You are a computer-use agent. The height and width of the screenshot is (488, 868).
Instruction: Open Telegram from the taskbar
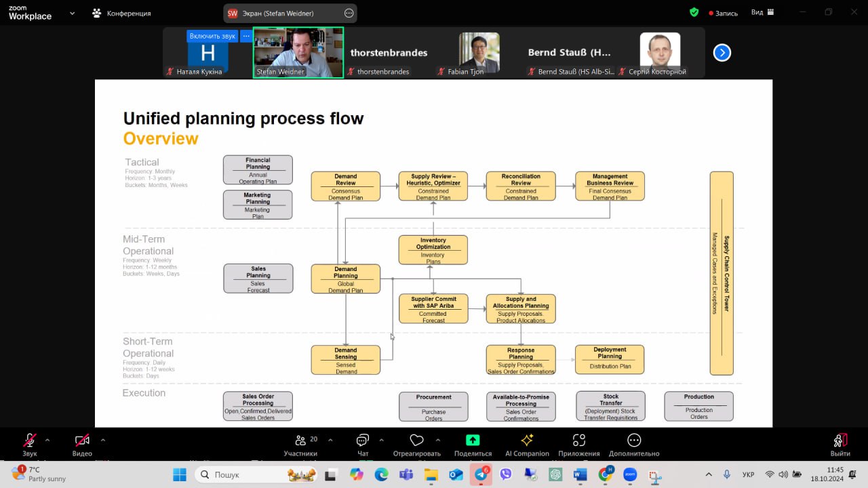click(481, 474)
